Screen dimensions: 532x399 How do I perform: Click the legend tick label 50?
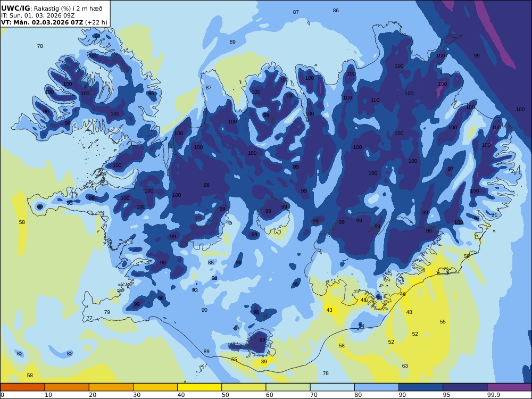pos(225,395)
